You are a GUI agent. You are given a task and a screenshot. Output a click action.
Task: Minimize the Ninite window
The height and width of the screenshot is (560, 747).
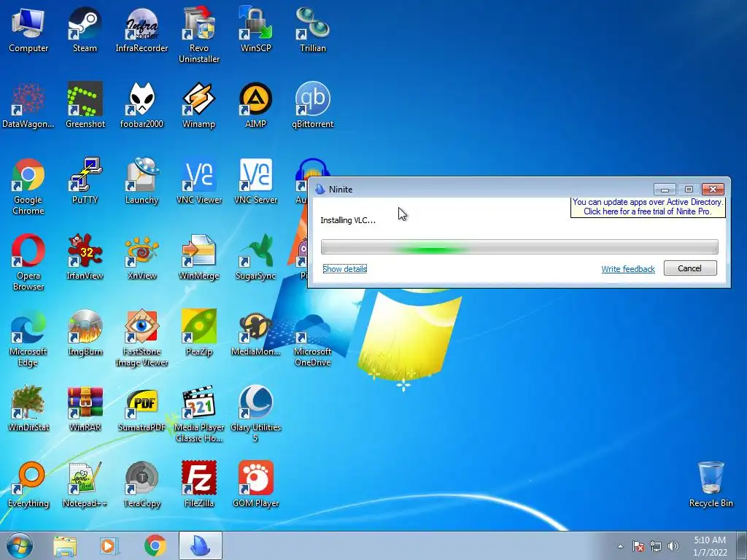(665, 190)
